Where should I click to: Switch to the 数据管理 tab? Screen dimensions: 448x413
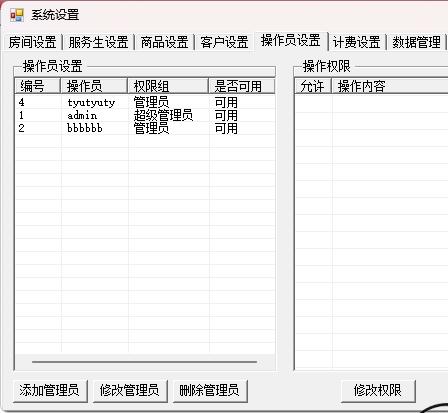416,42
